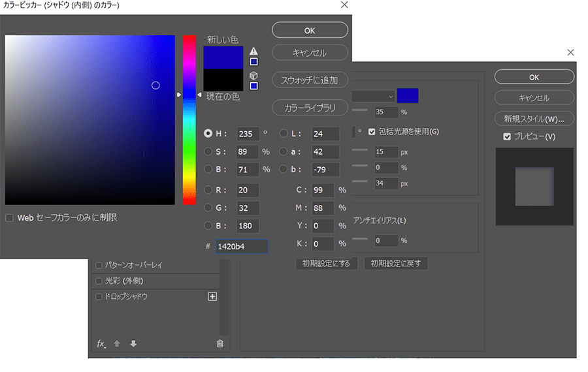This screenshot has height=372, width=588.
Task: Open カラーライブラリ from color picker
Action: click(x=310, y=108)
